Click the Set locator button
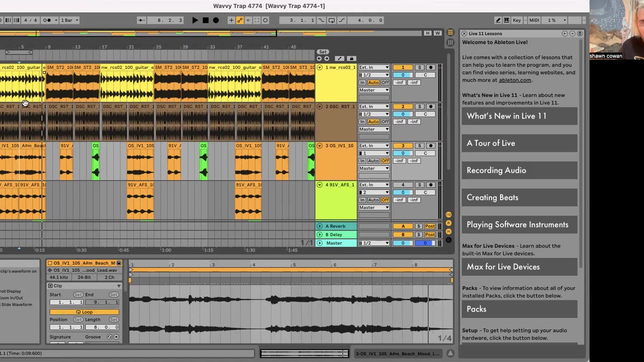This screenshot has height=362, width=644. tap(323, 52)
